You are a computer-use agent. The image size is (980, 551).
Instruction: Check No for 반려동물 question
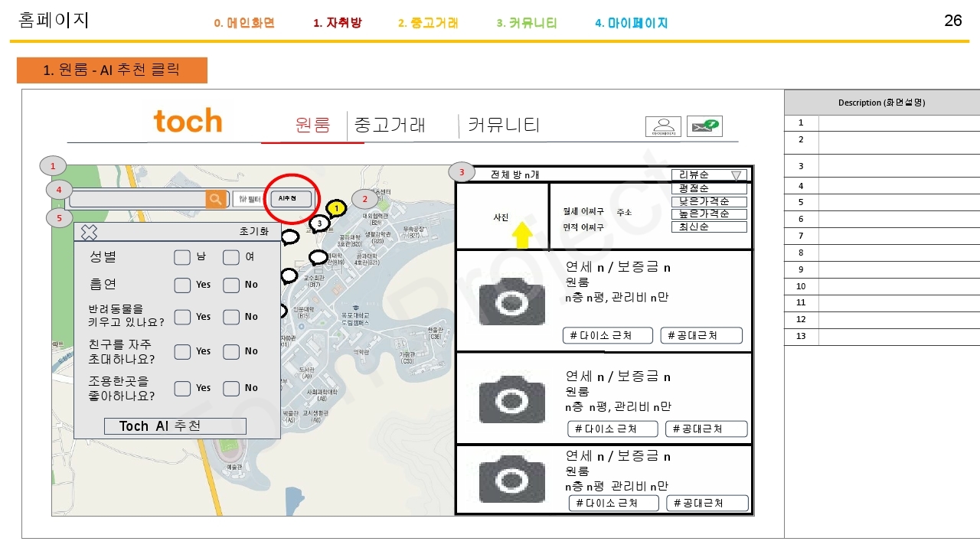(x=231, y=317)
